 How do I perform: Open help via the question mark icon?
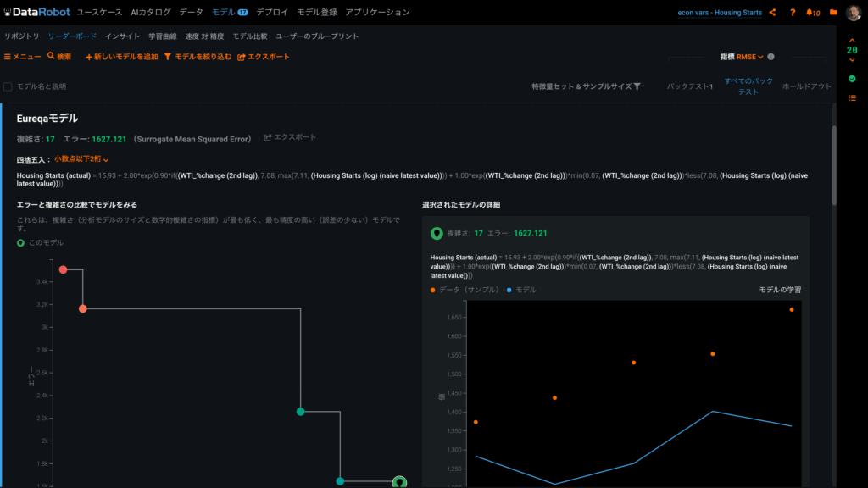point(793,13)
